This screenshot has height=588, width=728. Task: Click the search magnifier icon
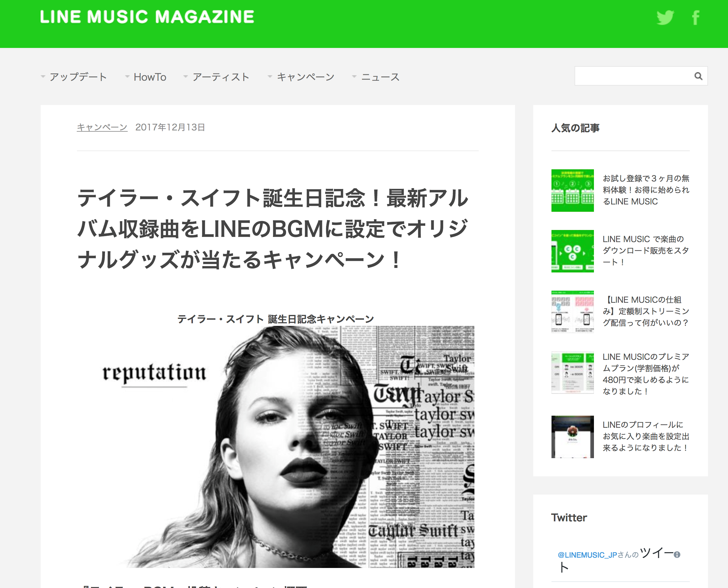click(x=698, y=76)
